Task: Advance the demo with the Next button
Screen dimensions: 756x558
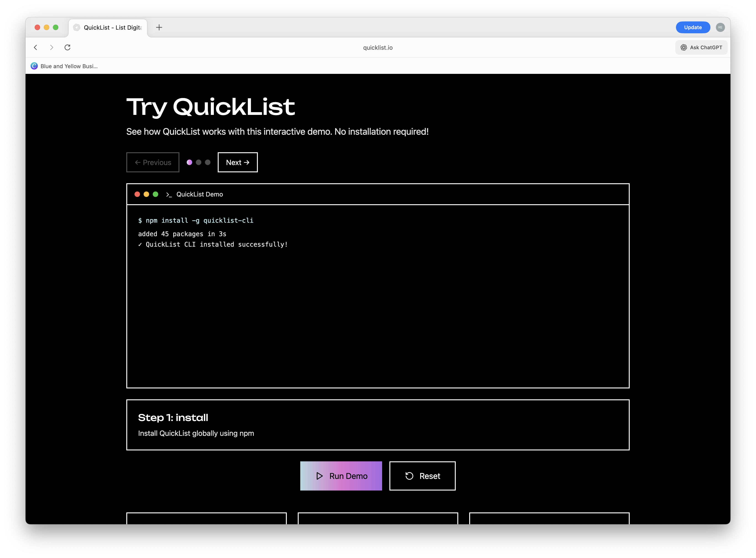Action: (237, 162)
